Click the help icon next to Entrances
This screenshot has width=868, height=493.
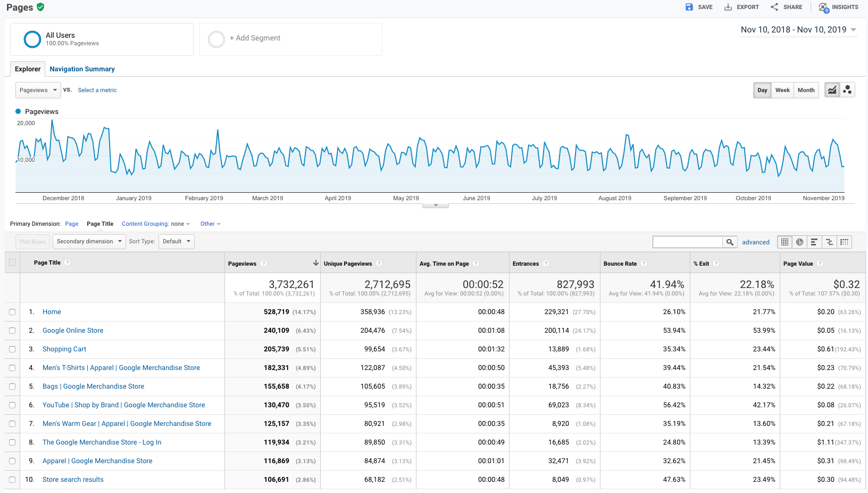[546, 264]
